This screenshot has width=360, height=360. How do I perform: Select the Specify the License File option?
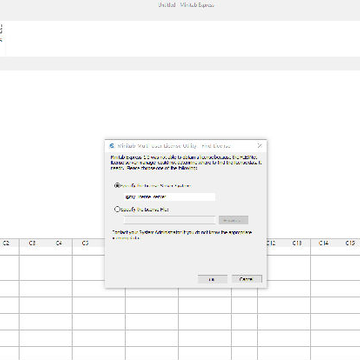[117, 210]
